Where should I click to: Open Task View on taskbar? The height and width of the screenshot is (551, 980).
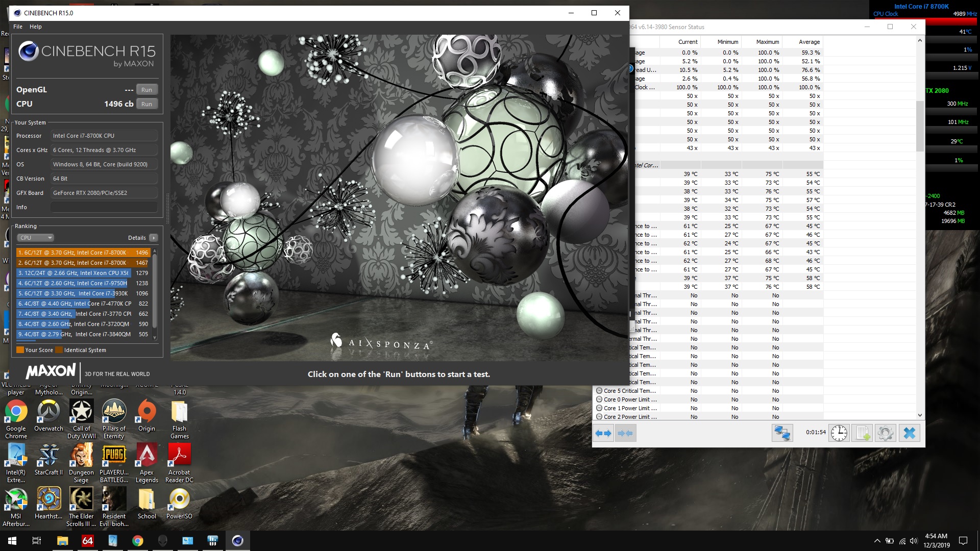pos(37,541)
